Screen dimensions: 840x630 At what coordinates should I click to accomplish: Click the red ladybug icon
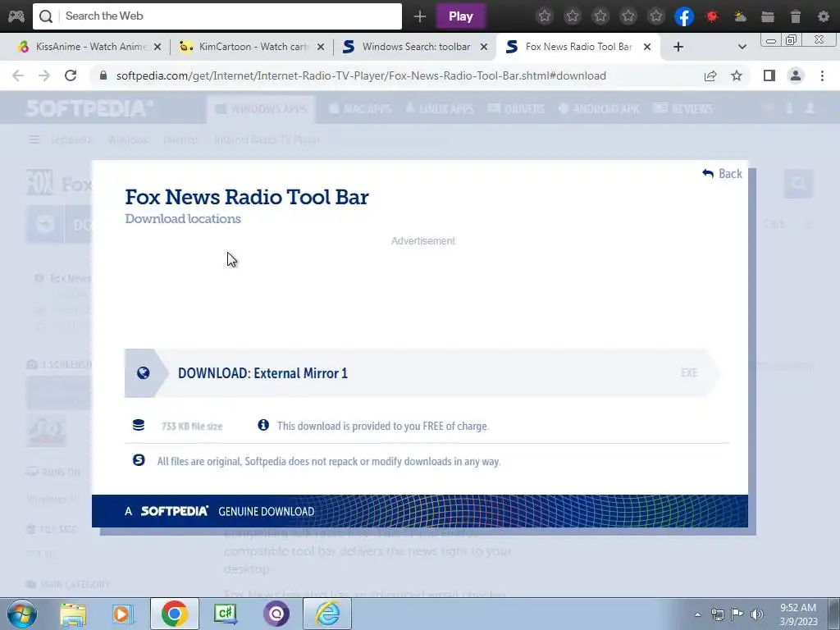coord(712,16)
